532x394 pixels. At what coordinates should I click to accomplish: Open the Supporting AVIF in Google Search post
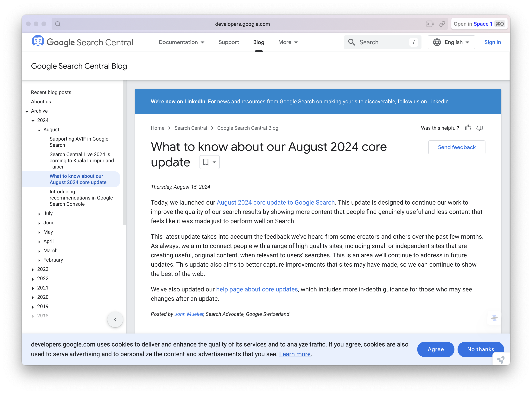[x=79, y=142]
